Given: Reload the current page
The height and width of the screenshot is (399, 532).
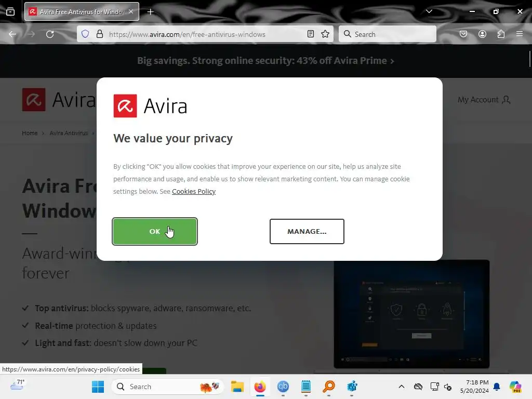Looking at the screenshot, I should pyautogui.click(x=50, y=34).
